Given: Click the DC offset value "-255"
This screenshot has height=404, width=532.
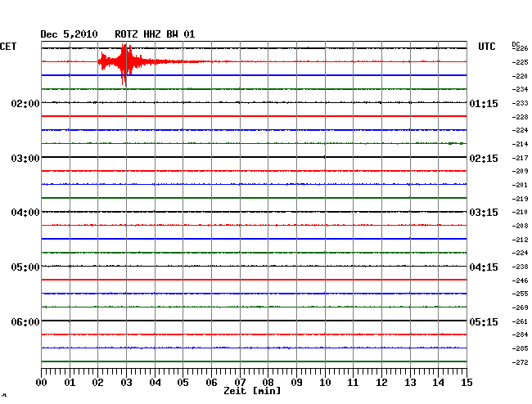Looking at the screenshot, I should (520, 294).
